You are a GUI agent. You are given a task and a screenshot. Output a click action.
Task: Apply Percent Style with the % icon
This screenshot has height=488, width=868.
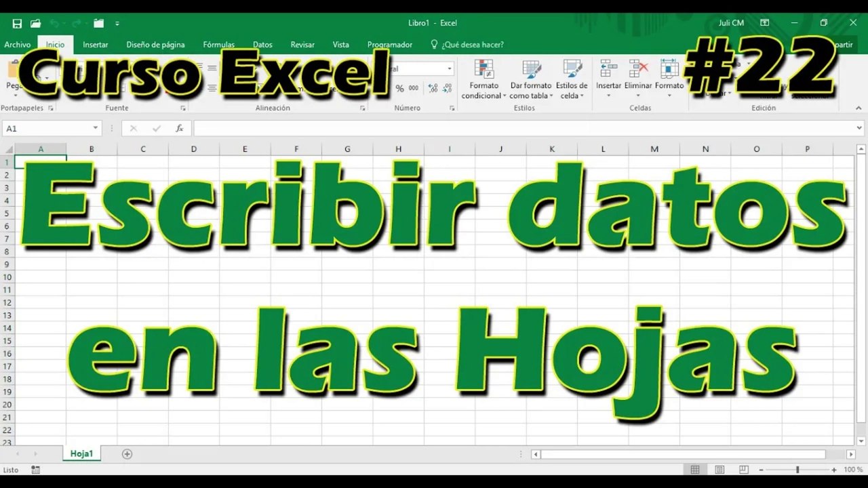(x=399, y=88)
